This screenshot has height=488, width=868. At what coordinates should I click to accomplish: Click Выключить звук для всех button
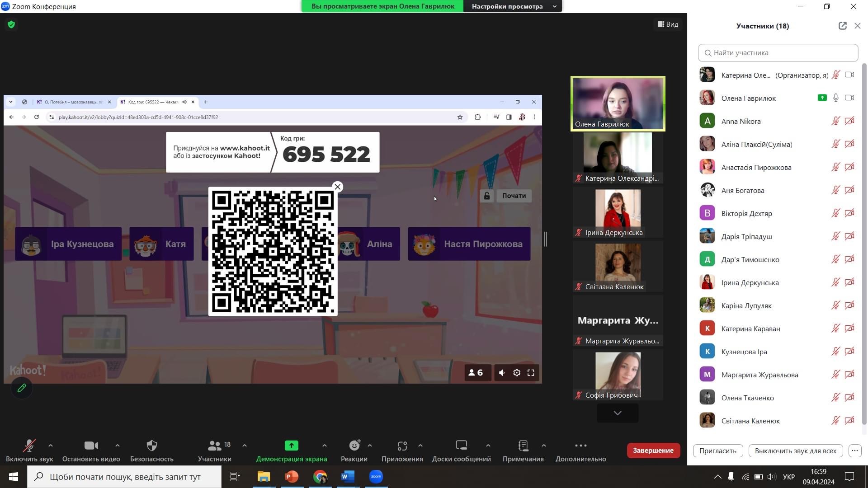click(x=796, y=450)
